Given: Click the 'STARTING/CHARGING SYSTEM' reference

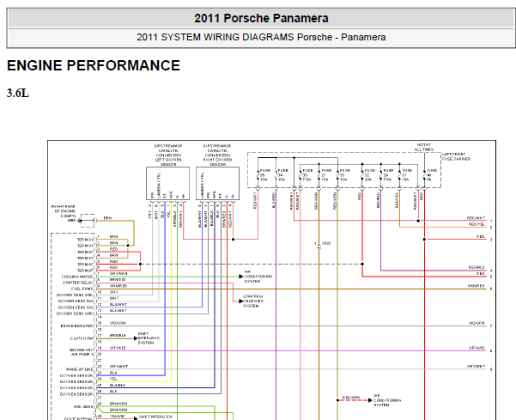Looking at the screenshot, I should click(253, 301).
